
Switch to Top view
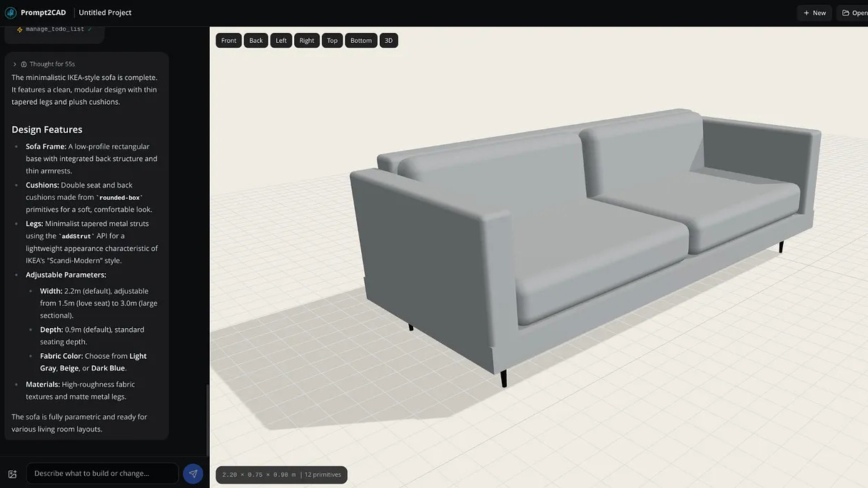[x=332, y=41]
